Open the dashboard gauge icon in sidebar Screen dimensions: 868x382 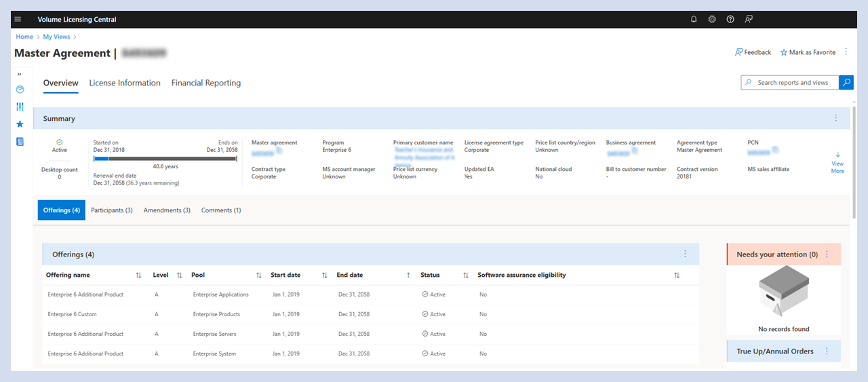(x=20, y=89)
